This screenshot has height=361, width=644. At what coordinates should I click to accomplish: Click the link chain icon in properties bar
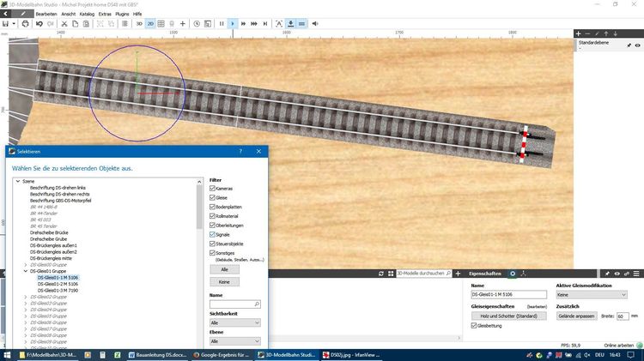click(x=626, y=274)
